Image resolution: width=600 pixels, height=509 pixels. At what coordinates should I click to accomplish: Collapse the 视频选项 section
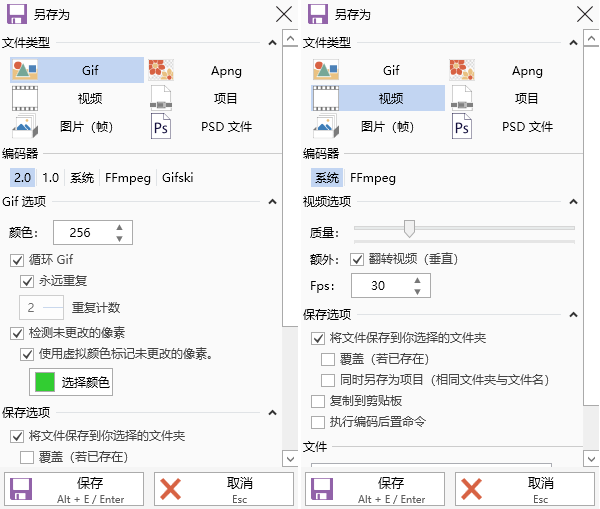point(573,202)
